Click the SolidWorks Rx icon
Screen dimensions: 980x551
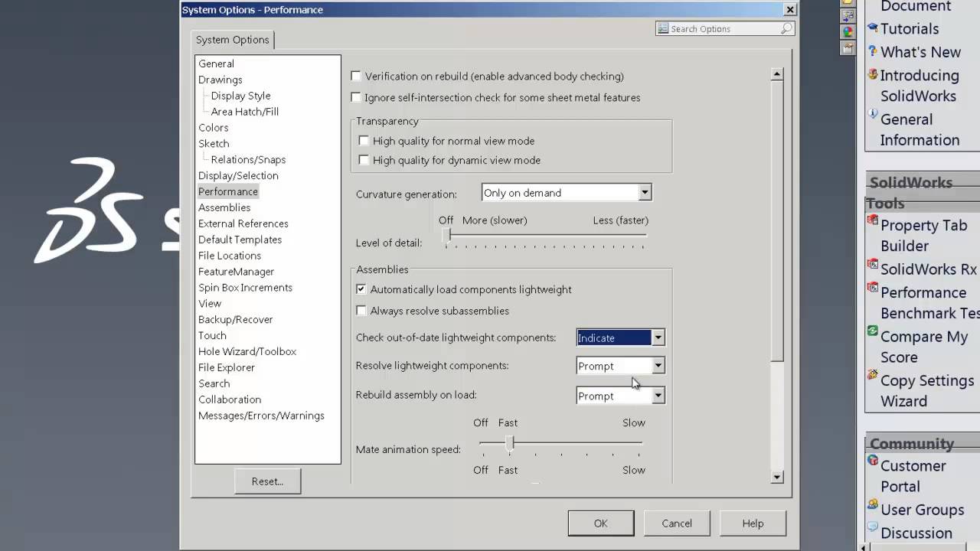coord(872,264)
